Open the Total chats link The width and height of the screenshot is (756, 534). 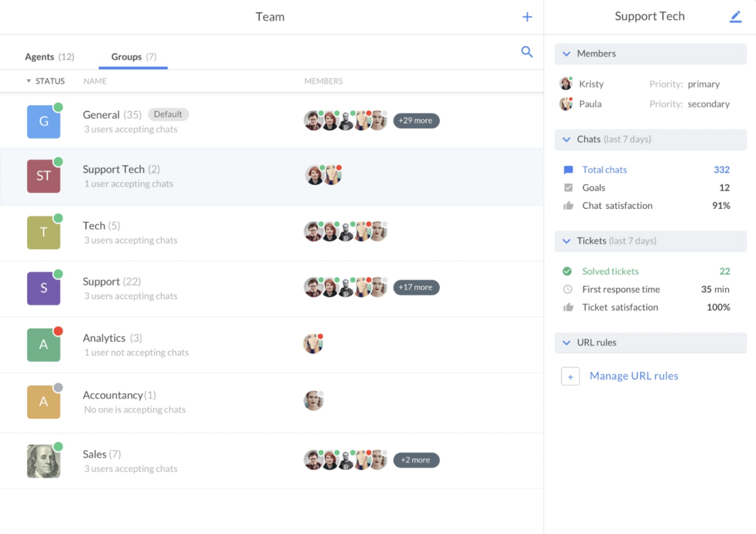(604, 170)
